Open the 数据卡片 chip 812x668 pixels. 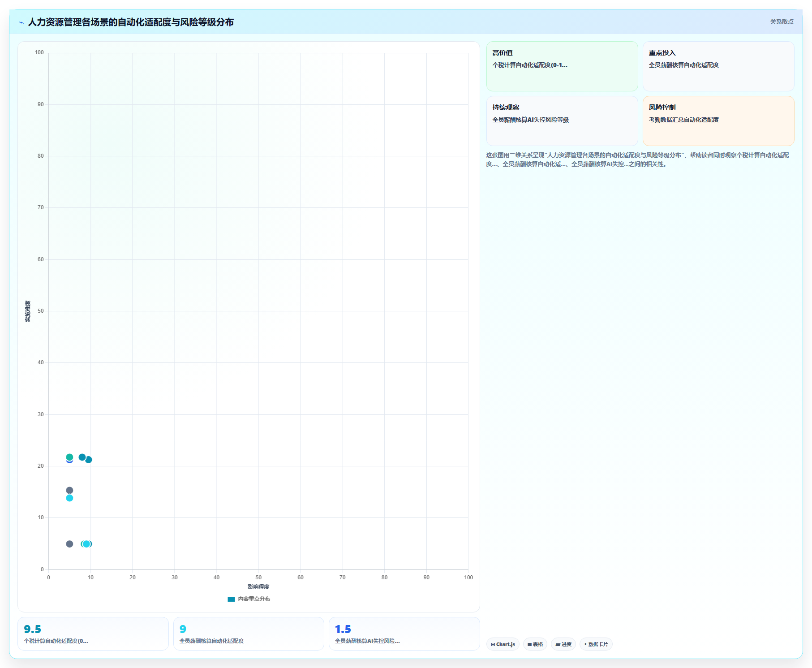click(x=596, y=644)
